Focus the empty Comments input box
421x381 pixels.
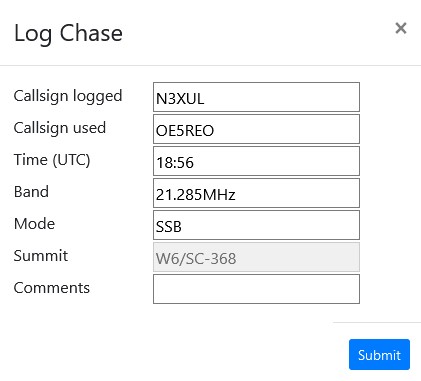pyautogui.click(x=256, y=289)
